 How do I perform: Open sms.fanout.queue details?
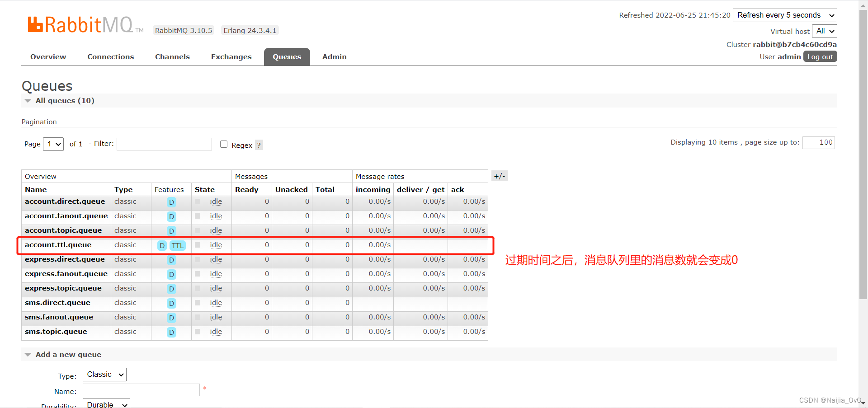59,317
